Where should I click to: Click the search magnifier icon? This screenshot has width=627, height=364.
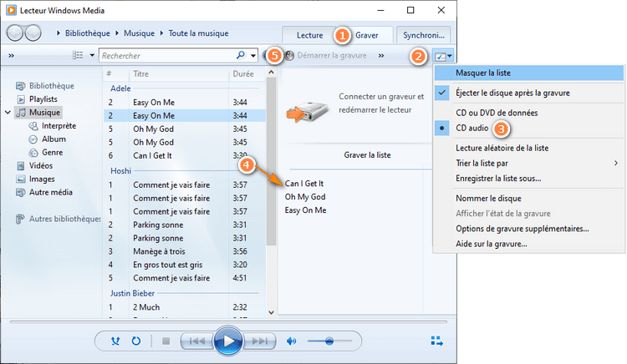click(240, 55)
